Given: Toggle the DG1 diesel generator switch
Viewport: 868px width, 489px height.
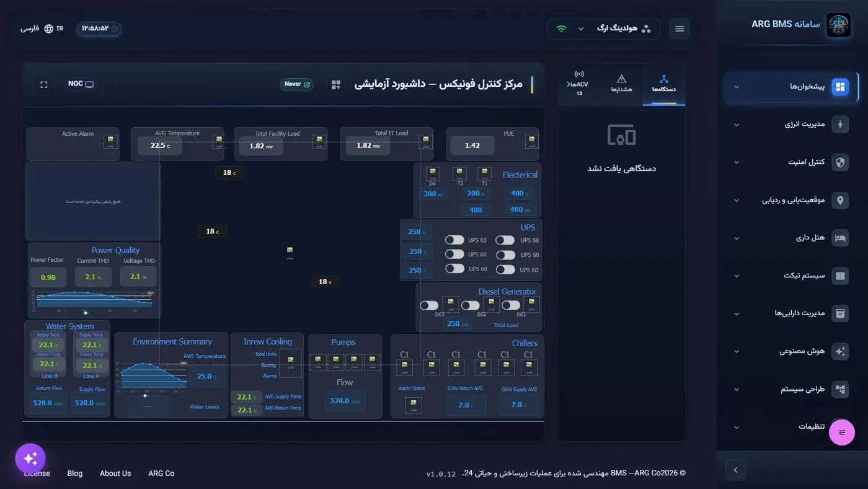Looking at the screenshot, I should point(511,305).
